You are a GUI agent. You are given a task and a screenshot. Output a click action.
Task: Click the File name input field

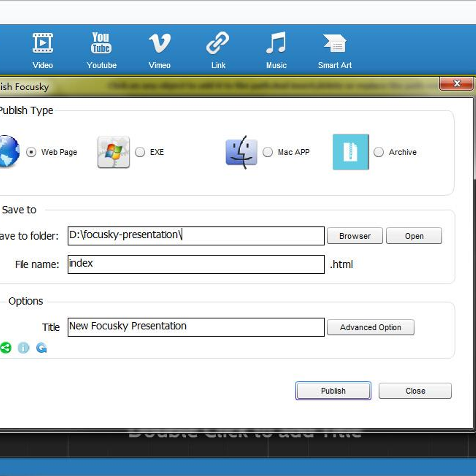pos(196,264)
